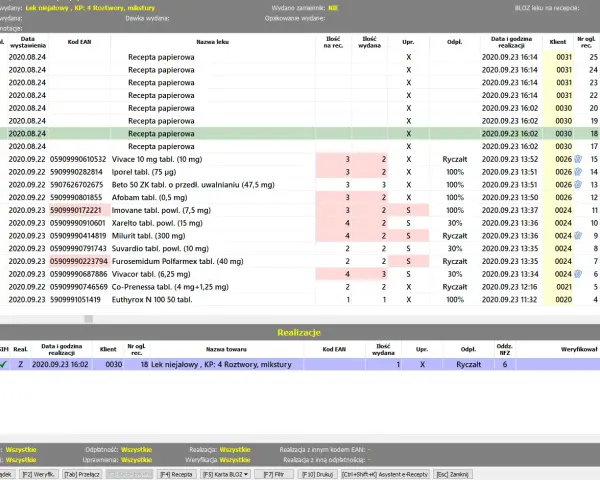Open the [F5] Karta BLOZ dropdown
The image size is (600, 480).
point(225,474)
